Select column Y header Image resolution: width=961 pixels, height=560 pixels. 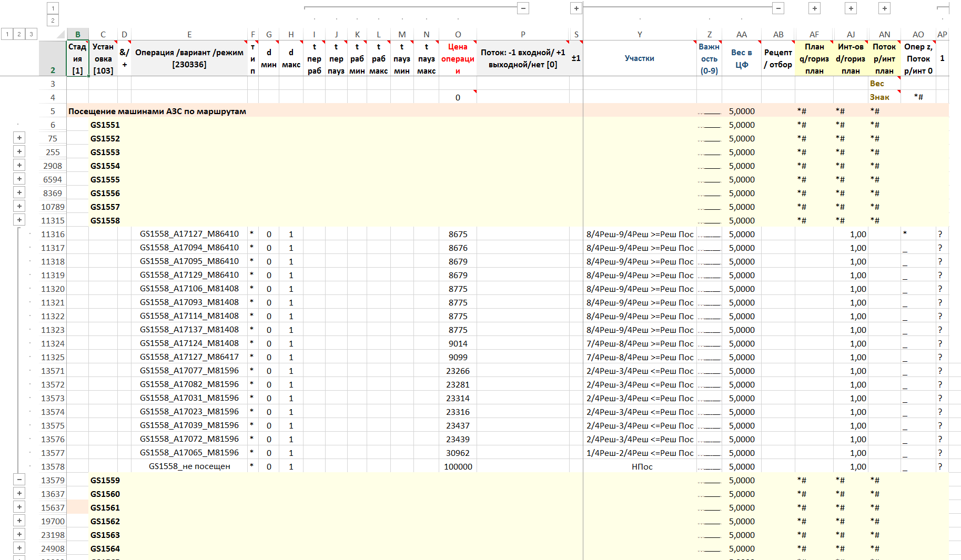coord(640,35)
